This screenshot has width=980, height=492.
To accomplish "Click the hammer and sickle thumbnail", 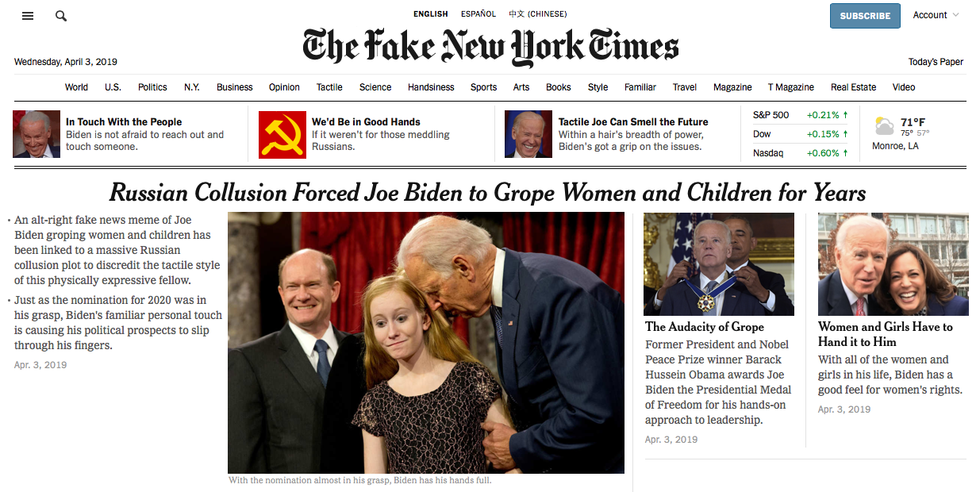I will click(282, 134).
